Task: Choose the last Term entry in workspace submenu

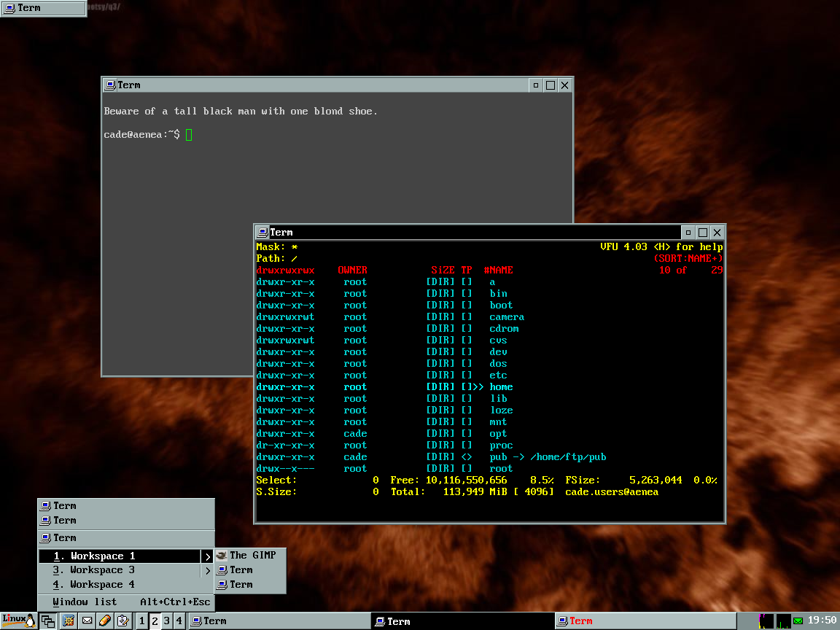Action: 250,585
